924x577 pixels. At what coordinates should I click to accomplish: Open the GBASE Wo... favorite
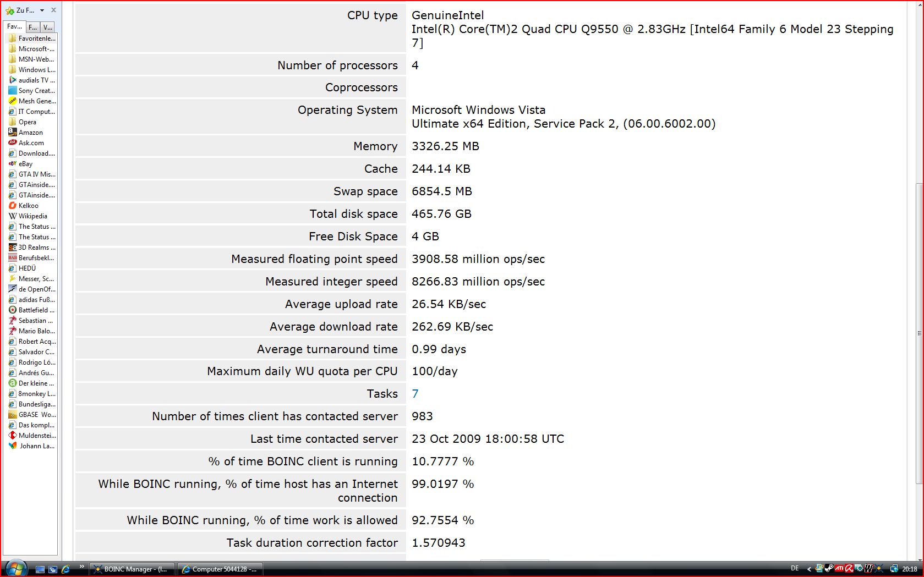[x=32, y=415]
